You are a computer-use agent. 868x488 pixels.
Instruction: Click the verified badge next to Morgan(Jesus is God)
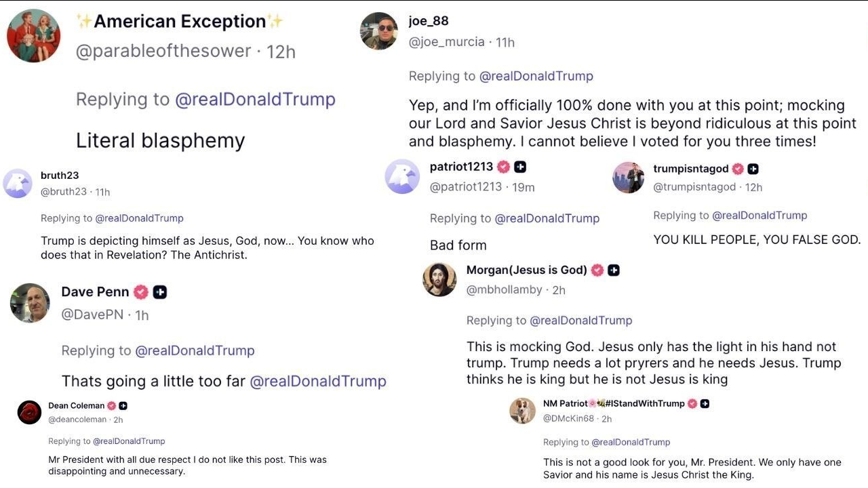point(597,270)
